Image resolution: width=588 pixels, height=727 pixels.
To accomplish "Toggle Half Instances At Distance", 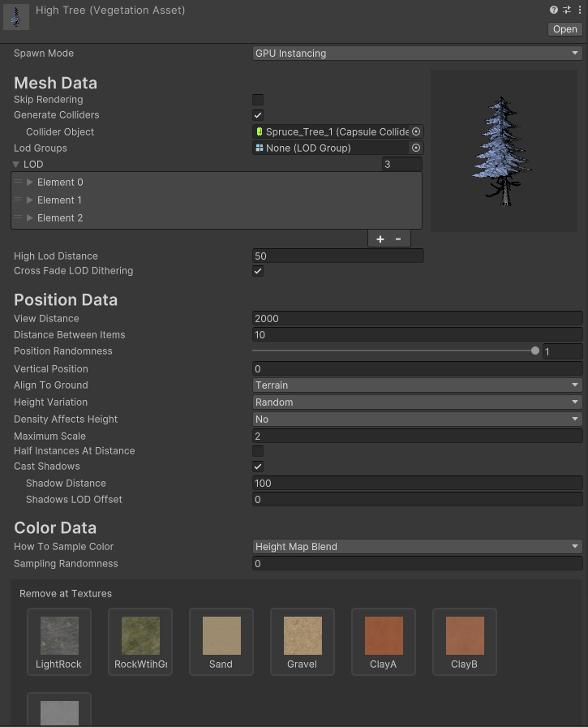I will (258, 451).
